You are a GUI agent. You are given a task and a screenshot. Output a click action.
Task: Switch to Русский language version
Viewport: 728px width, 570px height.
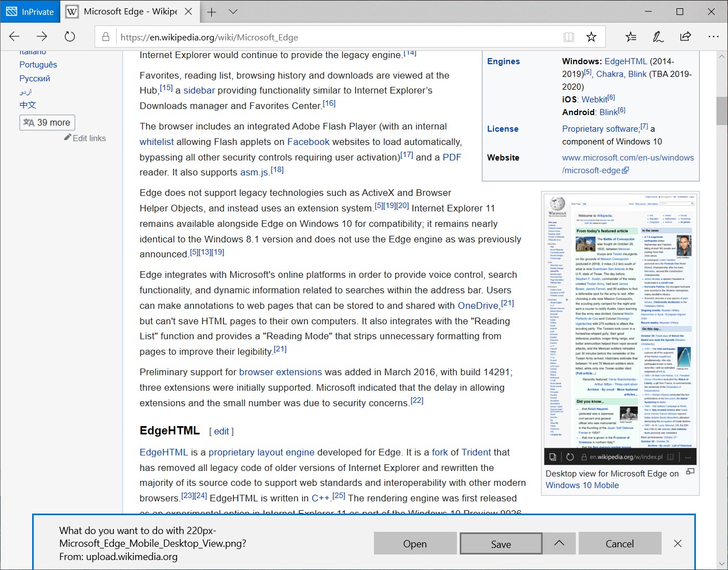coord(35,78)
